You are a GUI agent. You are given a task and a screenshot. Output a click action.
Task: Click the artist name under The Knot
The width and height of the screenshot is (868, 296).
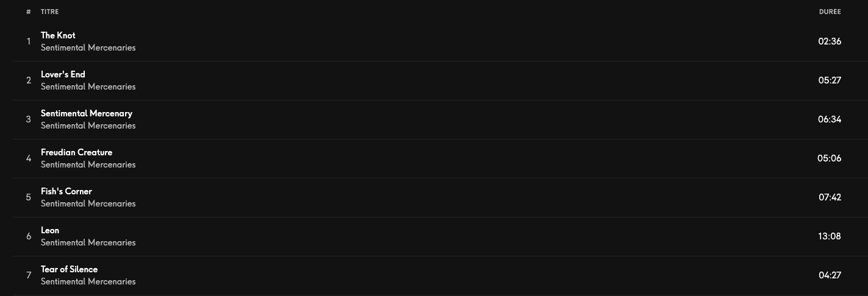coord(88,48)
